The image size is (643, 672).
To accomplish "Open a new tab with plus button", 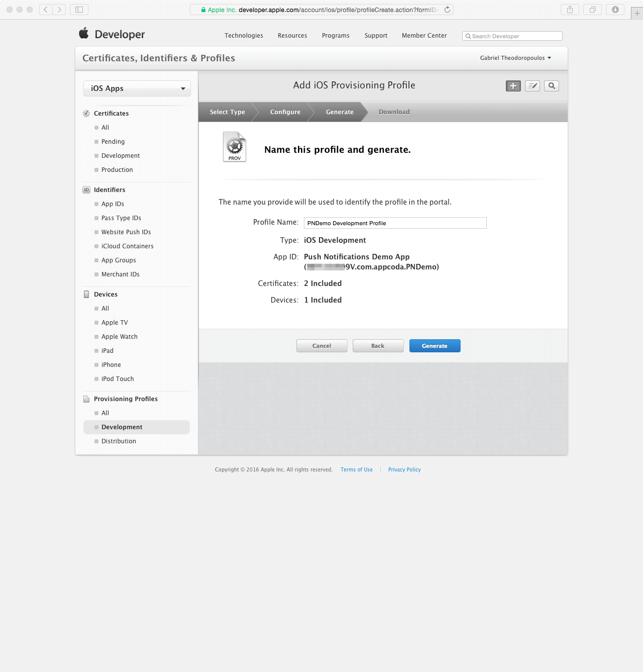I will [x=637, y=14].
